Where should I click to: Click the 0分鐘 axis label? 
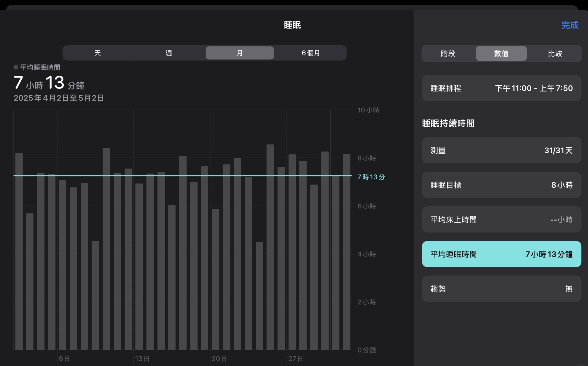pos(367,350)
